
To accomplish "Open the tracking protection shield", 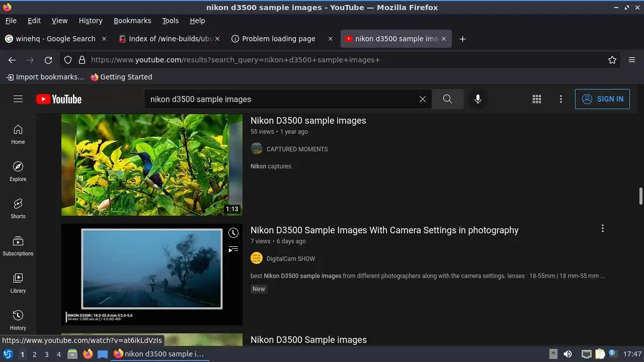I will click(68, 60).
